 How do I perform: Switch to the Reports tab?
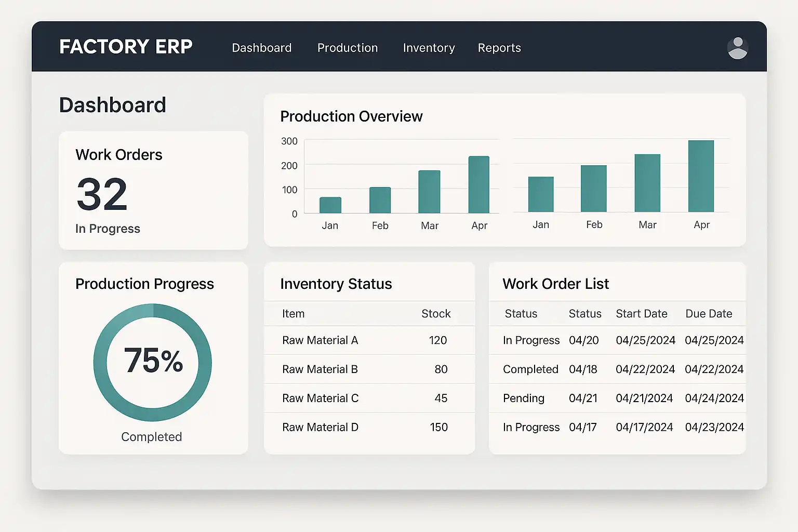pos(499,48)
